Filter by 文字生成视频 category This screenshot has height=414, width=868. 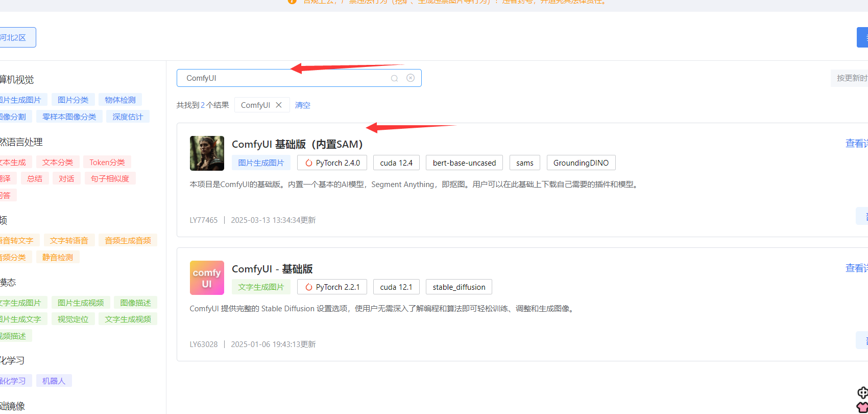(x=128, y=319)
